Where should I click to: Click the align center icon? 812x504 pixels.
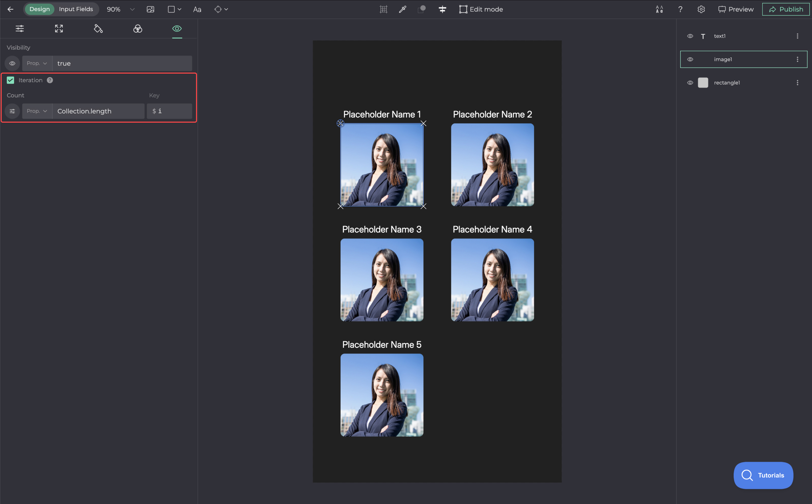(442, 9)
